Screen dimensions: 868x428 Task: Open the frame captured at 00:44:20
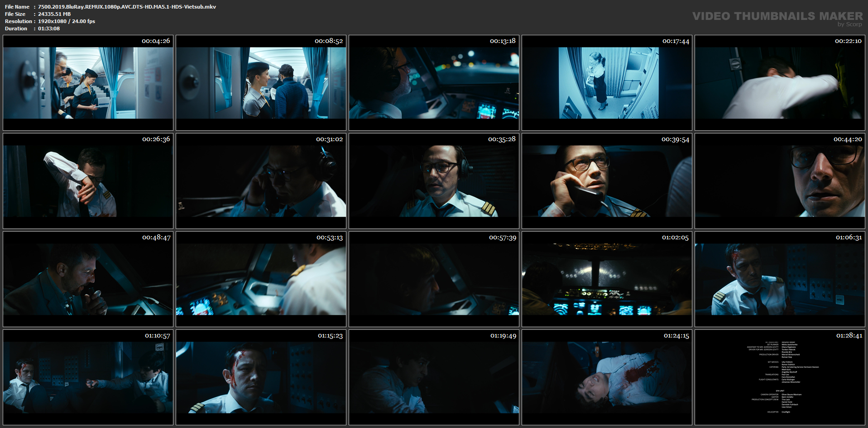click(780, 181)
